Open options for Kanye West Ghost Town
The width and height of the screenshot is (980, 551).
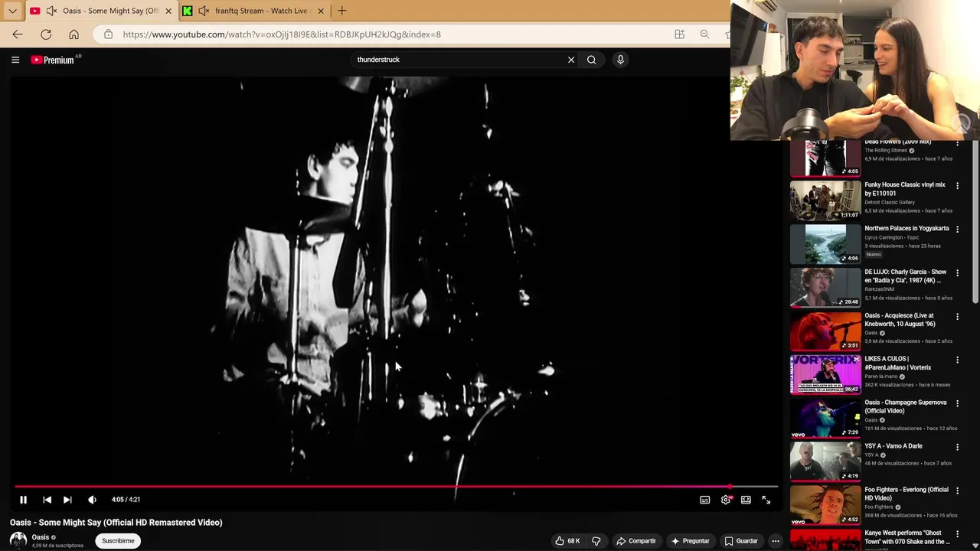pos(957,535)
